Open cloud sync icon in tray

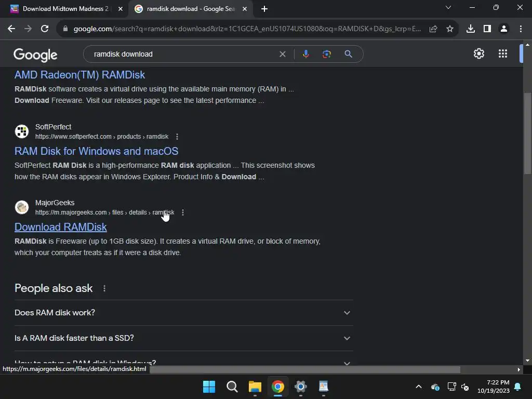click(x=435, y=387)
